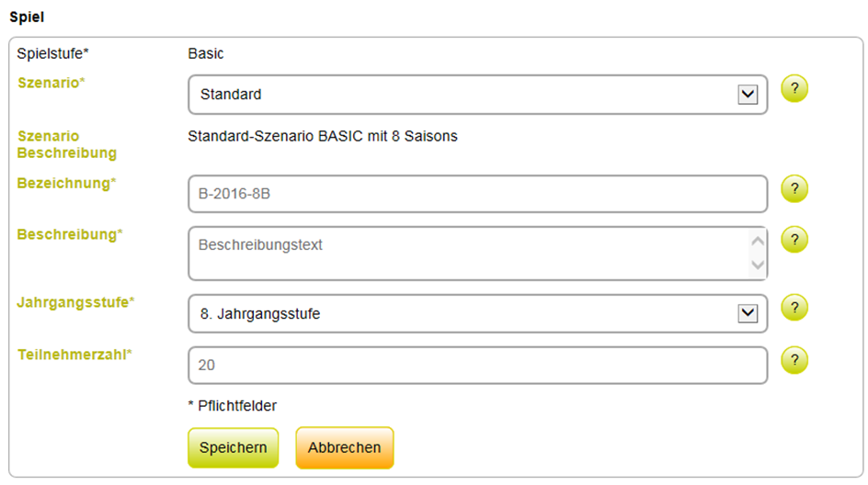Click the Standard-Szenario BASIC description text

[323, 136]
